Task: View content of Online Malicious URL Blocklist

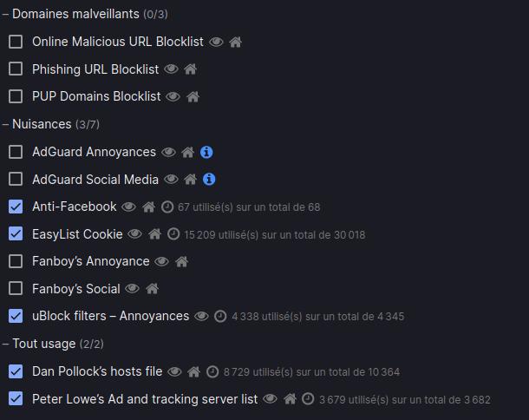Action: click(x=216, y=42)
